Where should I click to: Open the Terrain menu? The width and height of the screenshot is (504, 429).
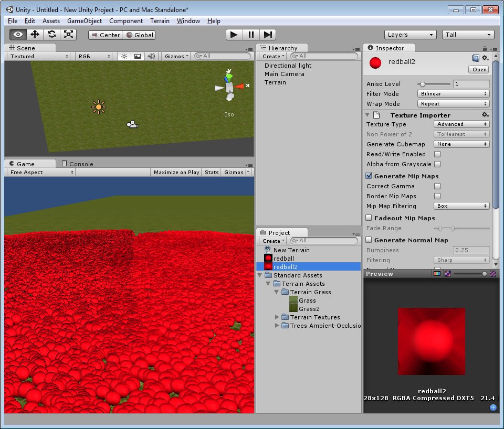[160, 21]
